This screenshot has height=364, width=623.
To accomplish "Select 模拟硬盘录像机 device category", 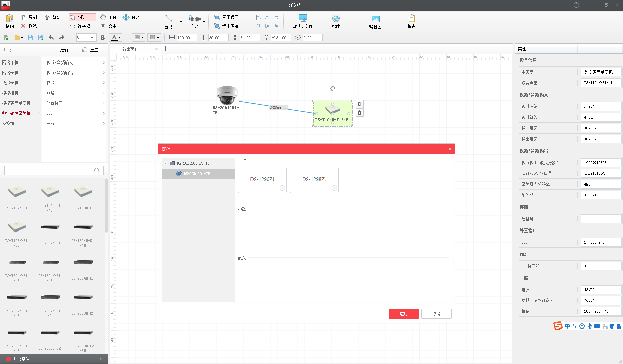I will [x=16, y=103].
